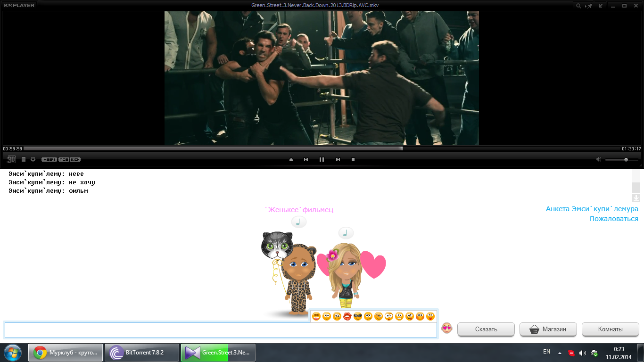Click the music note bubble above the leopard avatar
644x362 pixels.
point(298,222)
